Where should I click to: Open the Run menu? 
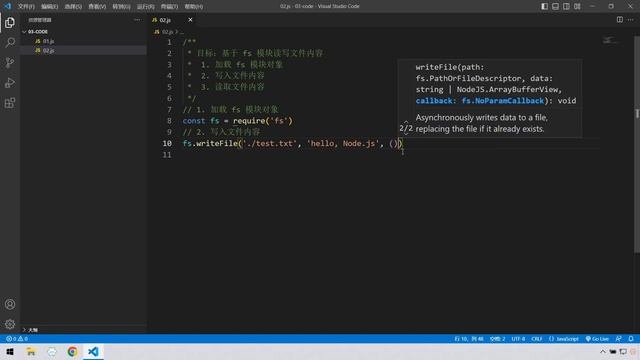145,7
